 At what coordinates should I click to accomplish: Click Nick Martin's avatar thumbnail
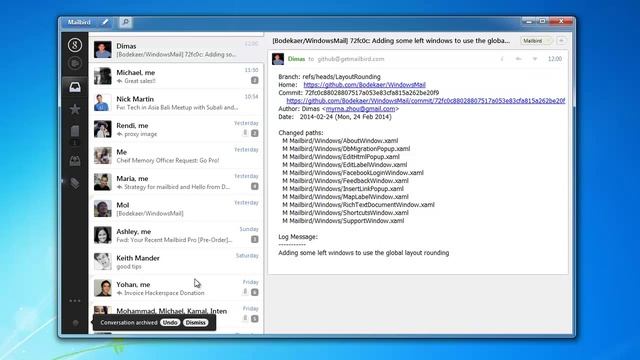tap(102, 102)
